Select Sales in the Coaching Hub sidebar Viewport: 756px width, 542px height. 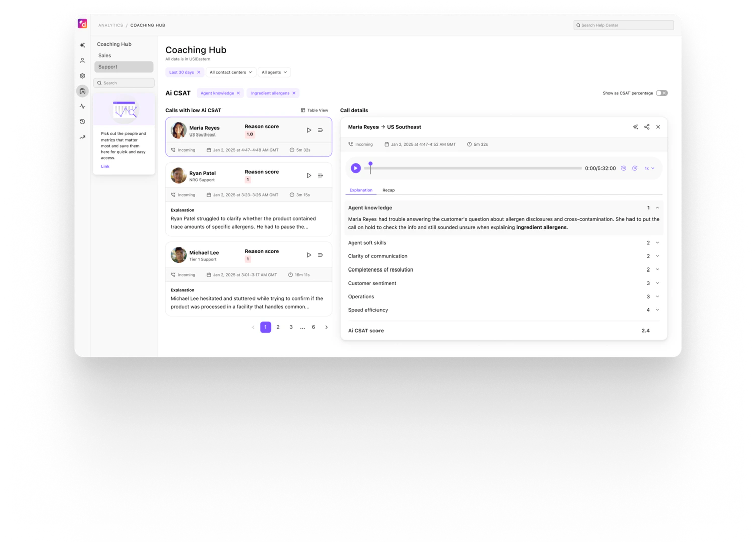[x=105, y=56]
